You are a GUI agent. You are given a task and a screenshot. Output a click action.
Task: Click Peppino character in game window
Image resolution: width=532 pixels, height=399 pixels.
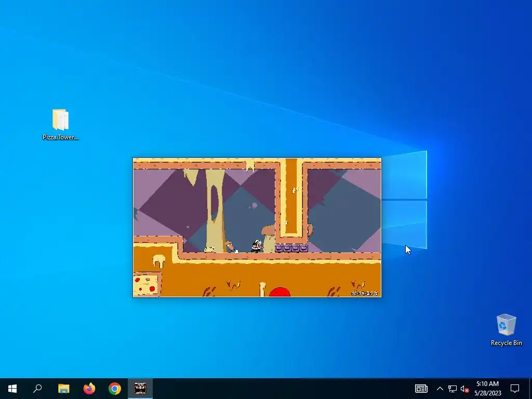257,246
